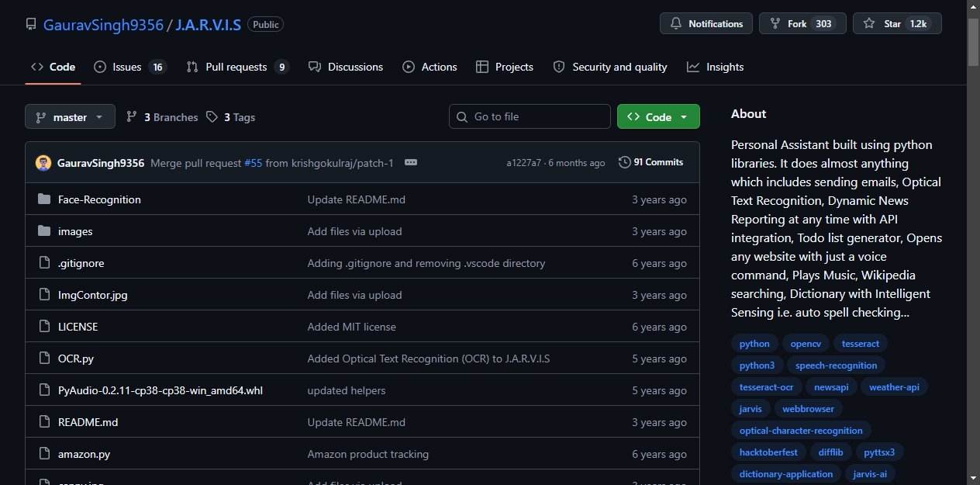This screenshot has height=485, width=980.
Task: Switch to the Pull requests tab
Action: point(238,67)
